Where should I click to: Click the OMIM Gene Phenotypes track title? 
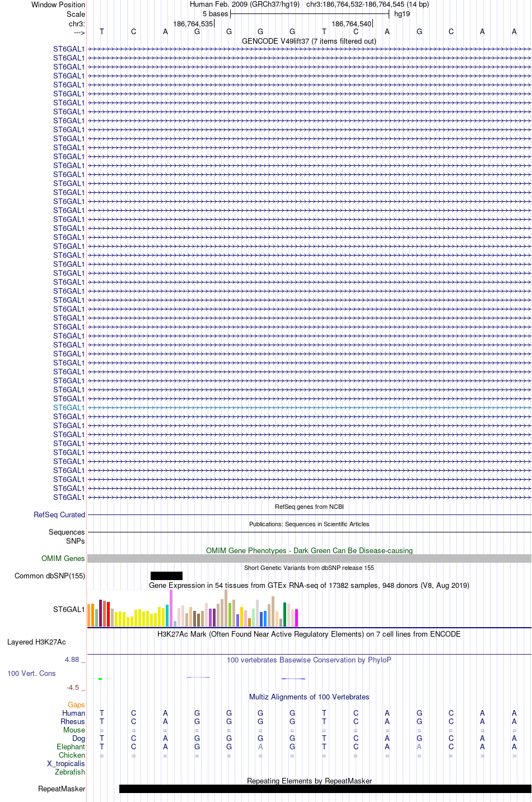[309, 550]
